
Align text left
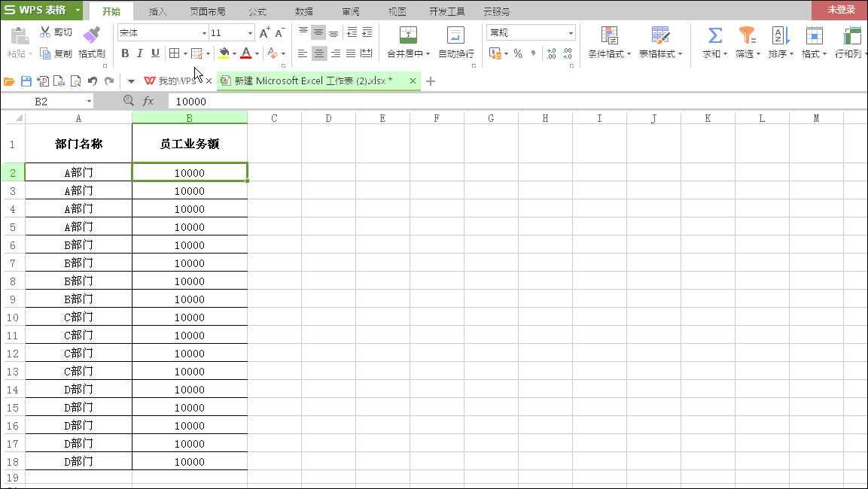[302, 53]
